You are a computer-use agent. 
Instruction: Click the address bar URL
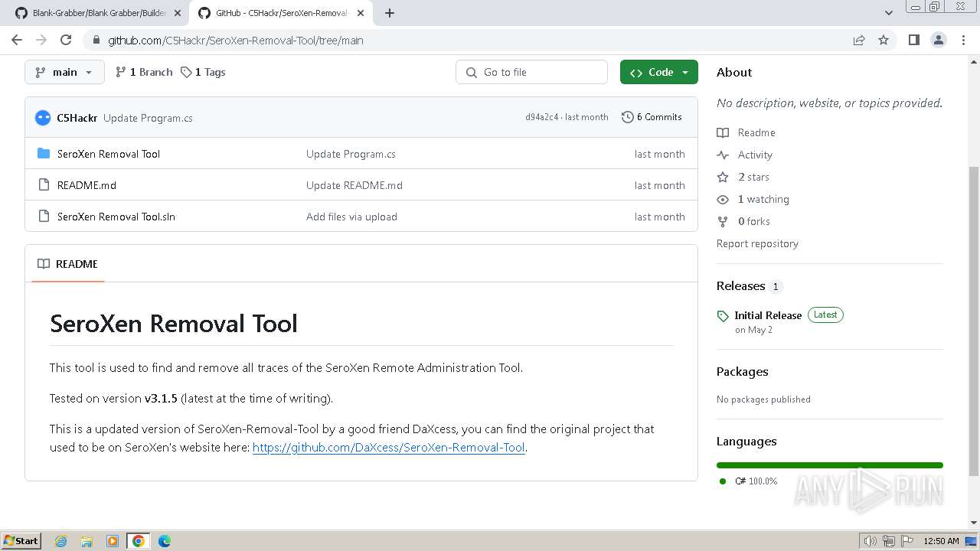236,40
